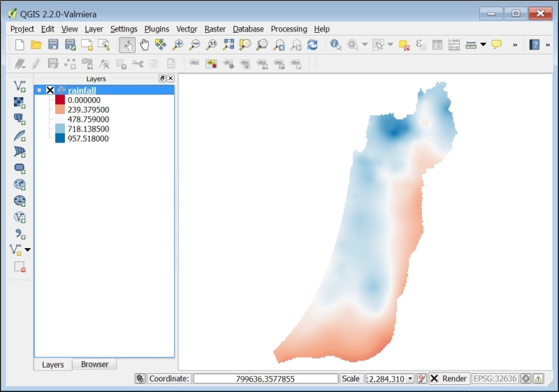The width and height of the screenshot is (559, 392).
Task: Click the Zoom In magnifier tool
Action: [177, 45]
